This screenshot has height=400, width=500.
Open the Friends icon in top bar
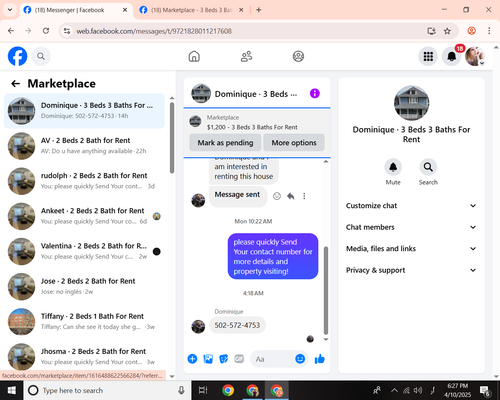pos(246,56)
